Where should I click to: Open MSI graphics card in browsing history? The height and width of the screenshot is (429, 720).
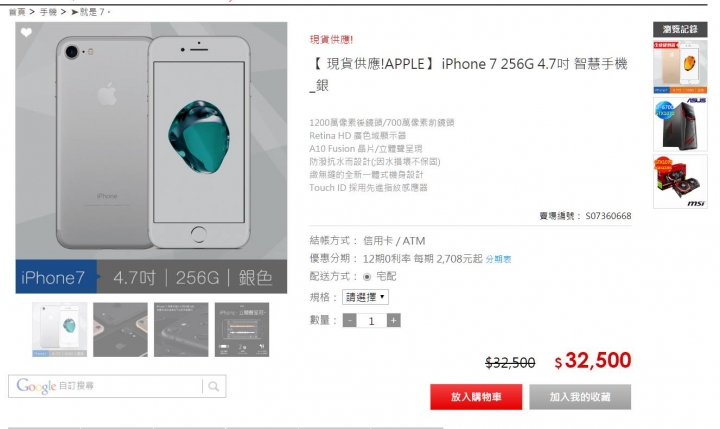tap(680, 181)
